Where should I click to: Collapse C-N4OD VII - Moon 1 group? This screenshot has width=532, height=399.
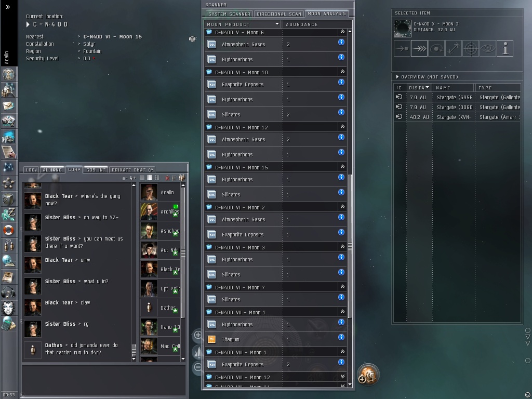[x=343, y=312]
